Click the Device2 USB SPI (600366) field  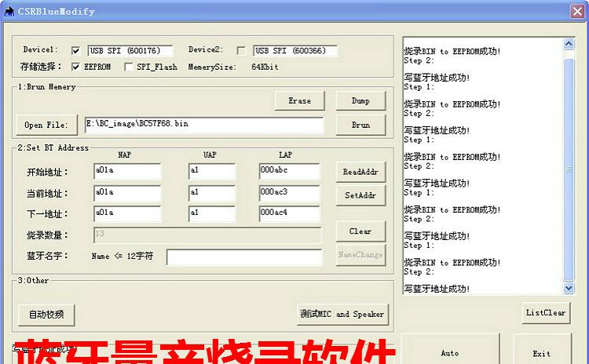coord(295,51)
